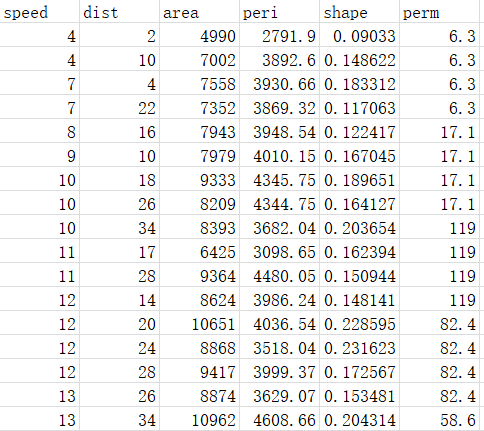Click the dist cell with value 22
Image resolution: width=484 pixels, height=431 pixels.
(x=119, y=107)
